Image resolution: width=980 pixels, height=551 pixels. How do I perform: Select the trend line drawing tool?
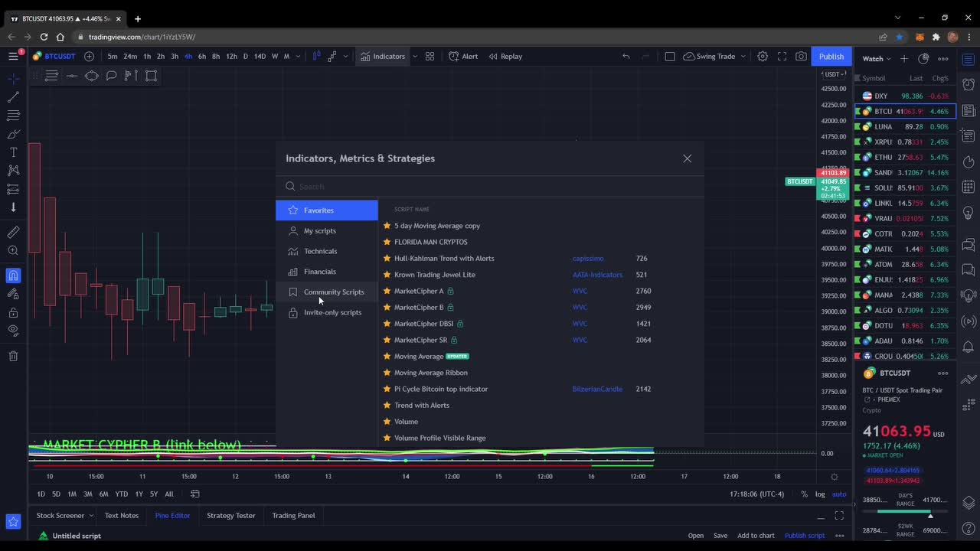[x=13, y=97]
